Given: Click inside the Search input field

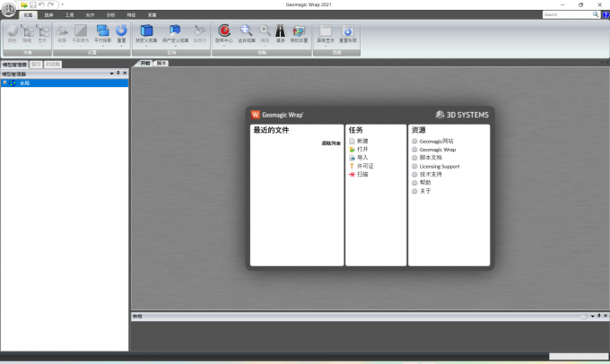Looking at the screenshot, I should pos(567,14).
